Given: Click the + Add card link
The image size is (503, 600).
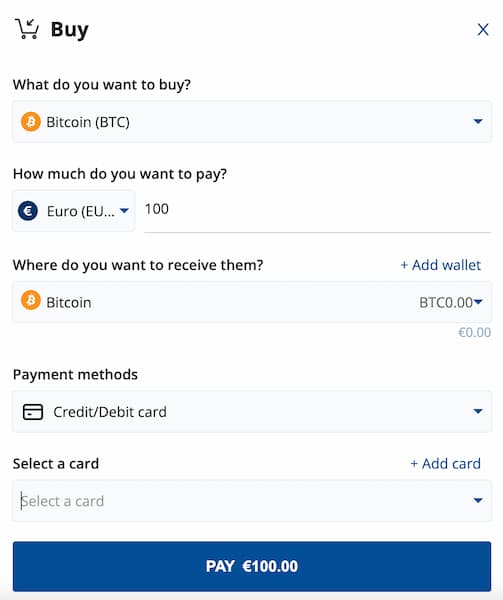Looking at the screenshot, I should (x=445, y=463).
